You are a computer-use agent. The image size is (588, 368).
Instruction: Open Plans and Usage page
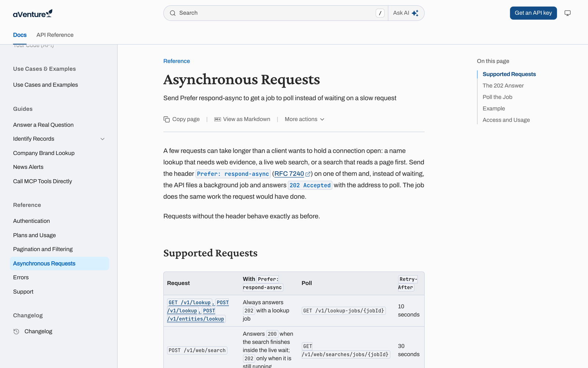click(35, 235)
